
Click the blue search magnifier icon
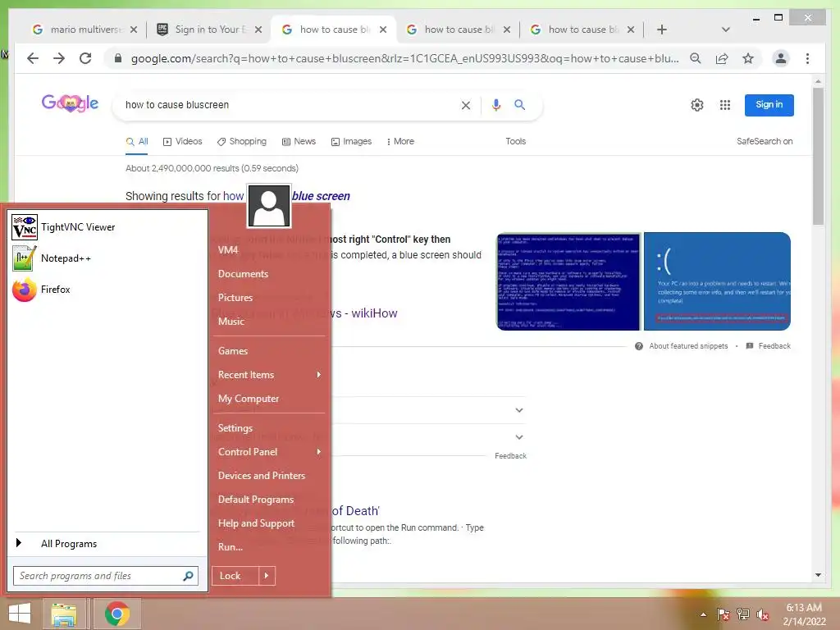(x=519, y=105)
